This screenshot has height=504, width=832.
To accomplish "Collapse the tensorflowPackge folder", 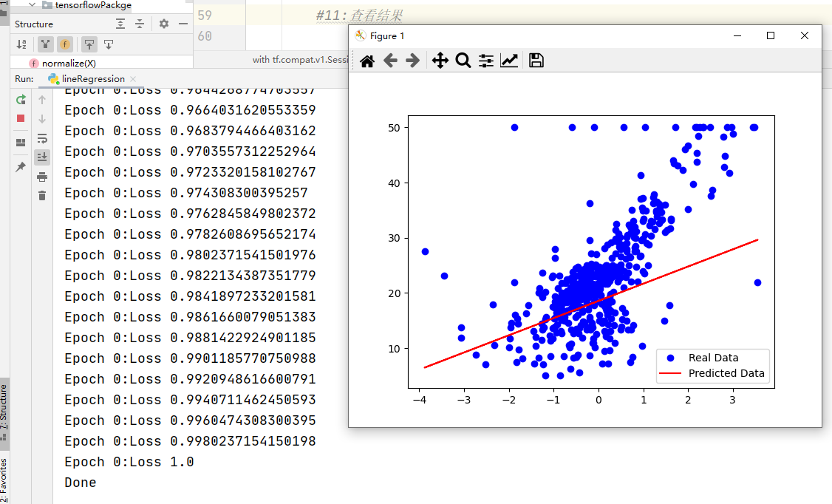I will (32, 4).
